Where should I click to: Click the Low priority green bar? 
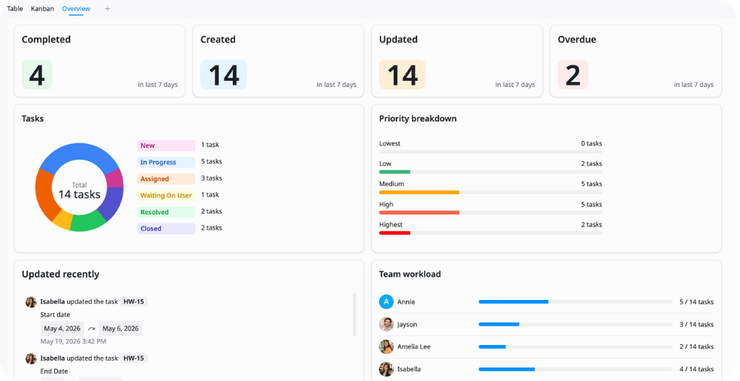pos(395,172)
